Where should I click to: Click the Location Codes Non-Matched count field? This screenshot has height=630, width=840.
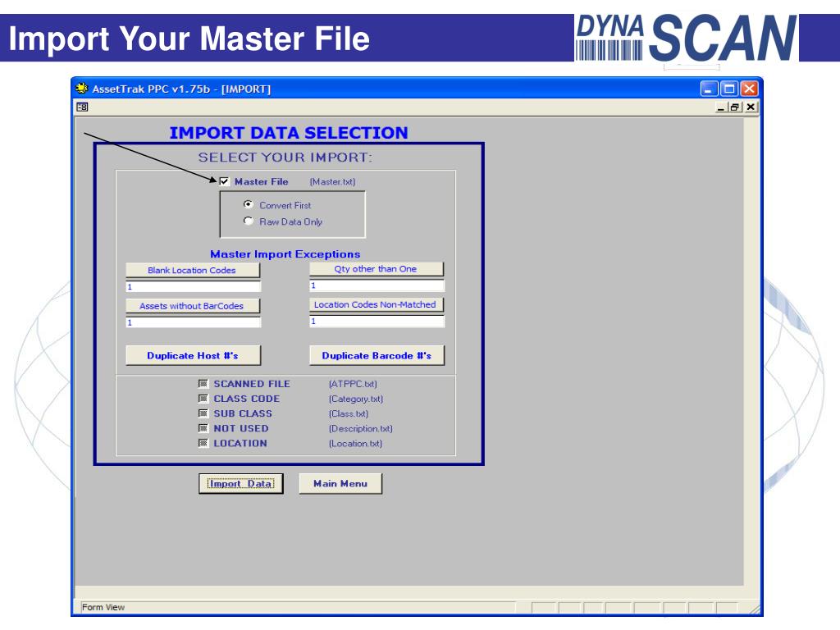point(377,321)
